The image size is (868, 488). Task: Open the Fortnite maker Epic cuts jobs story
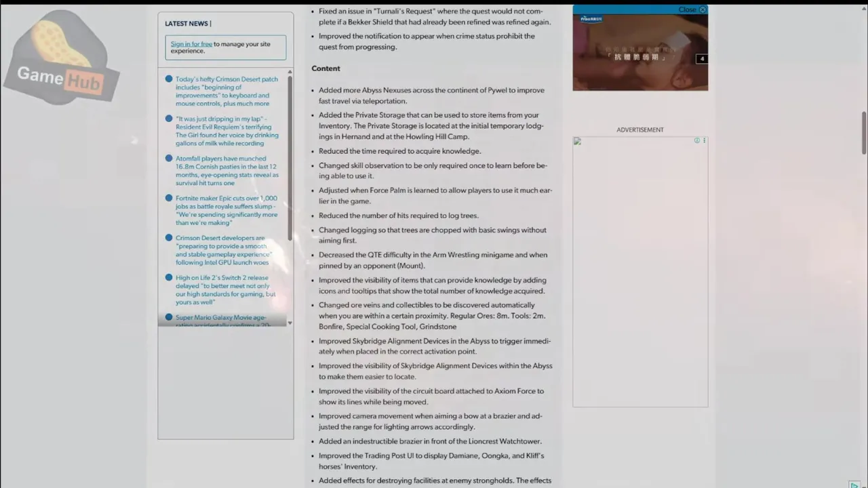pyautogui.click(x=226, y=210)
